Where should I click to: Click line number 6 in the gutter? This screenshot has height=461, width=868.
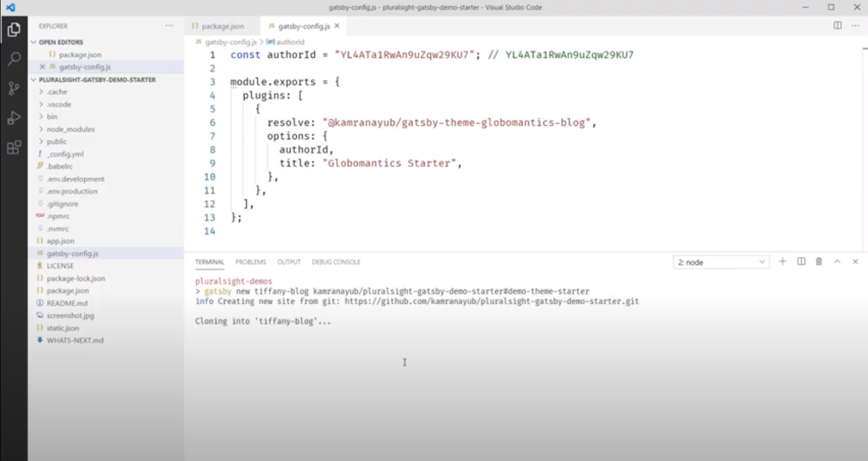(212, 122)
